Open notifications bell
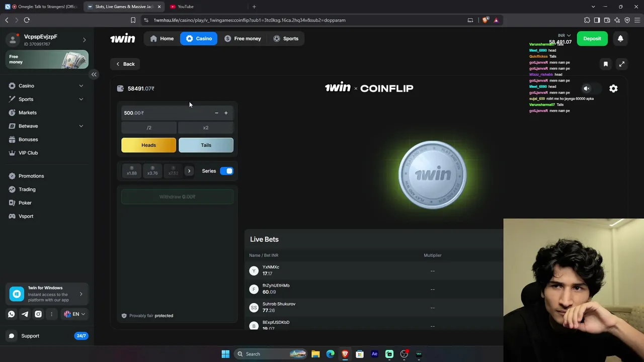644x362 pixels. [x=620, y=39]
